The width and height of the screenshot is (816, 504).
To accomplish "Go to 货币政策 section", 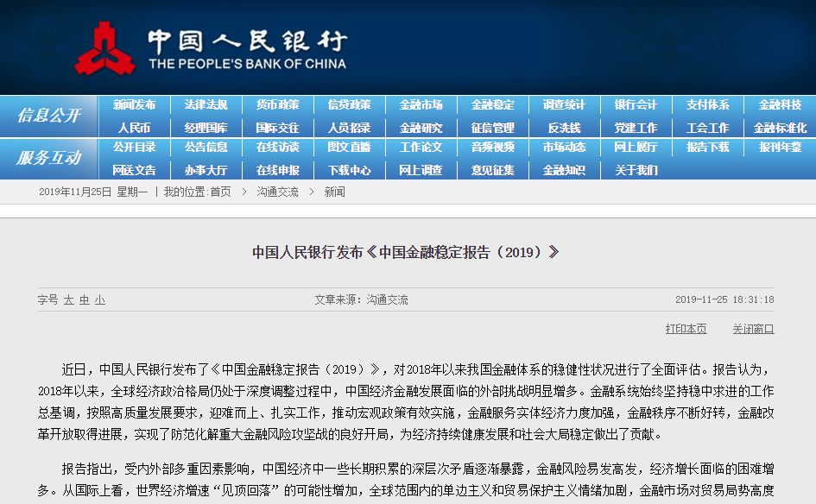I will coord(278,104).
